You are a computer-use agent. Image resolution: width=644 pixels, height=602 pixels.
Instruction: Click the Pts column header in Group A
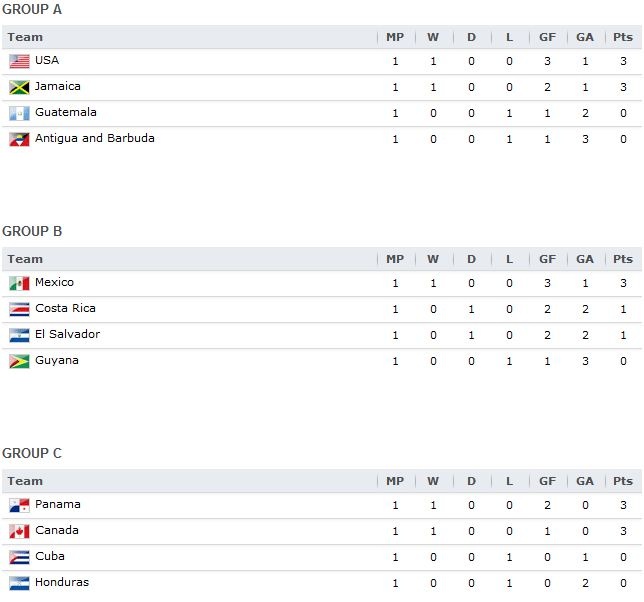click(x=623, y=37)
